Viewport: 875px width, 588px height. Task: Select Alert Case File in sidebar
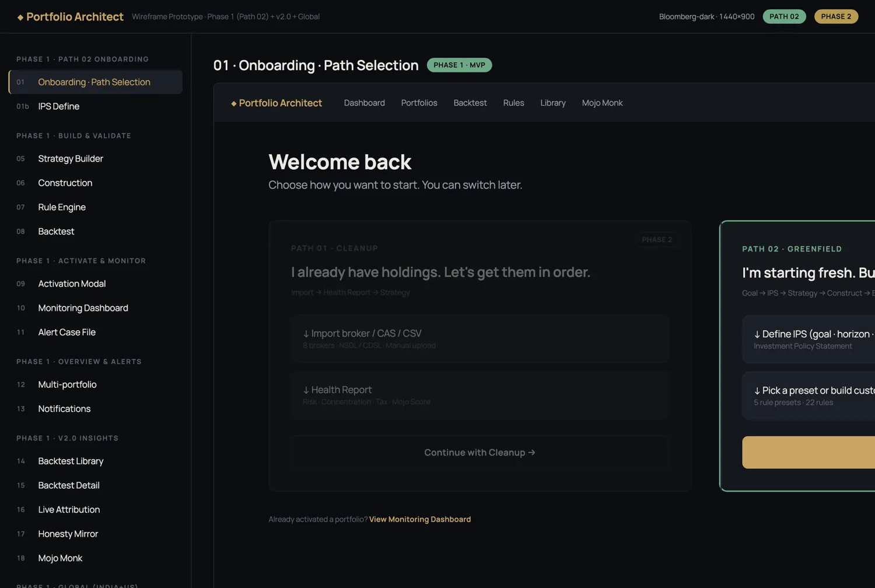96,332
